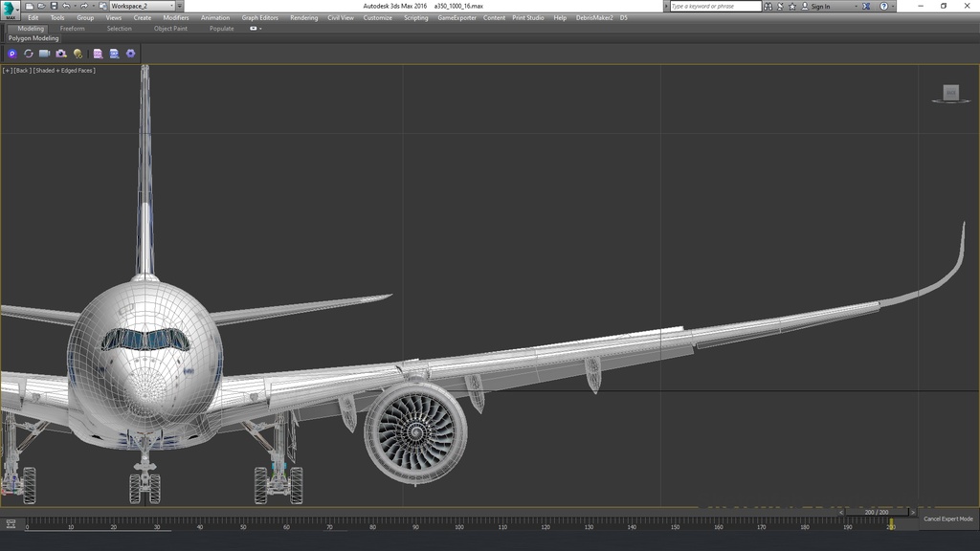Click the [+] viewport general label

point(8,71)
